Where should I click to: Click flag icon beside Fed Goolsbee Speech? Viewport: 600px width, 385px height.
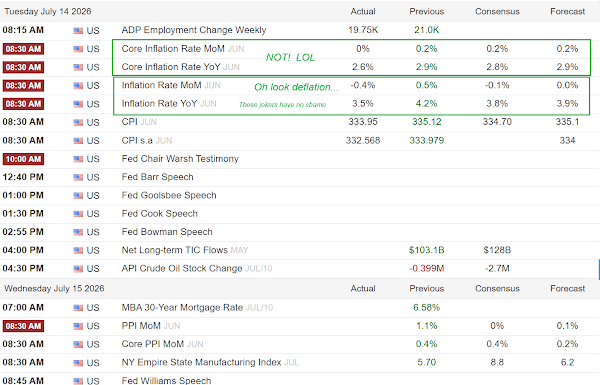(x=78, y=196)
